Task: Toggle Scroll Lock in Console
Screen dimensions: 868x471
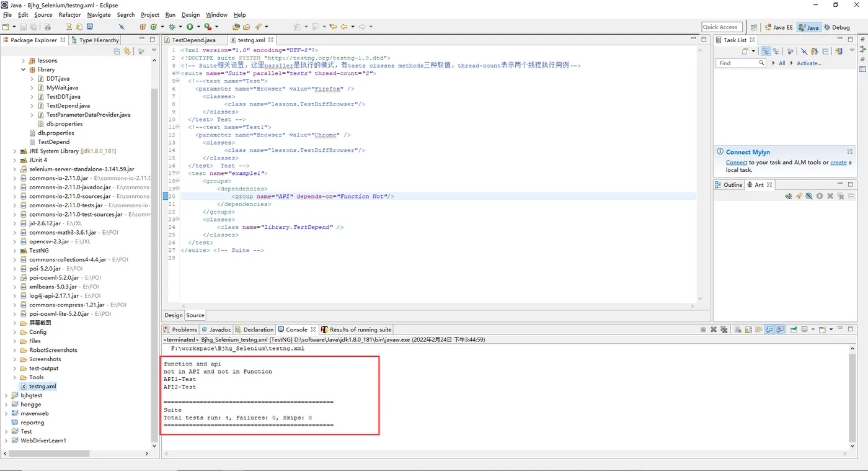Action: point(749,330)
